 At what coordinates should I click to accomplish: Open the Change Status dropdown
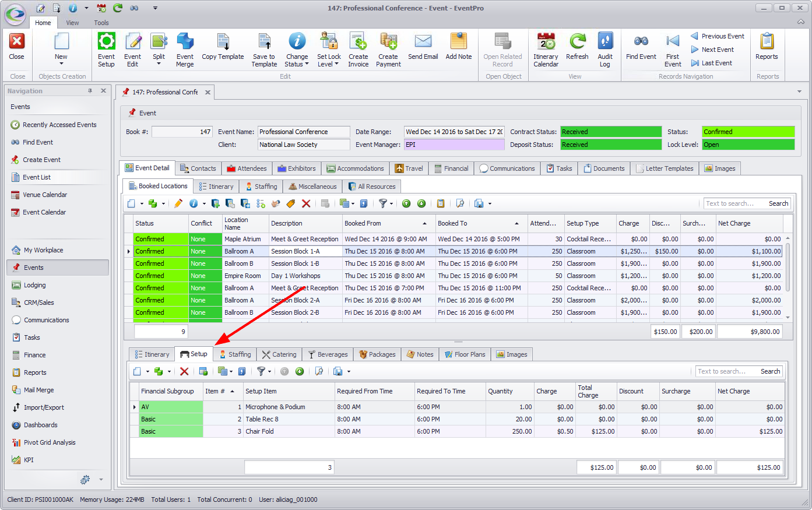coord(307,64)
